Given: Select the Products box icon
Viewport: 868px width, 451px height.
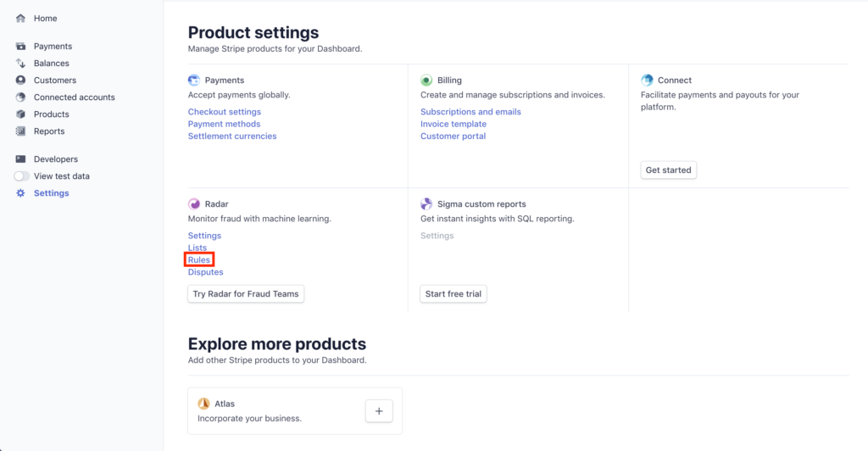Looking at the screenshot, I should pos(20,114).
